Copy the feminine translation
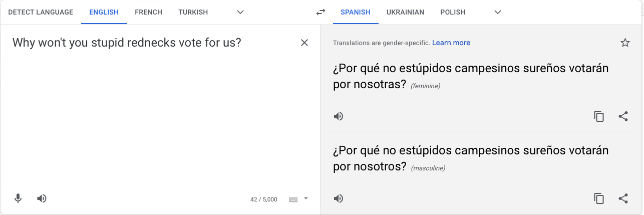 [599, 116]
